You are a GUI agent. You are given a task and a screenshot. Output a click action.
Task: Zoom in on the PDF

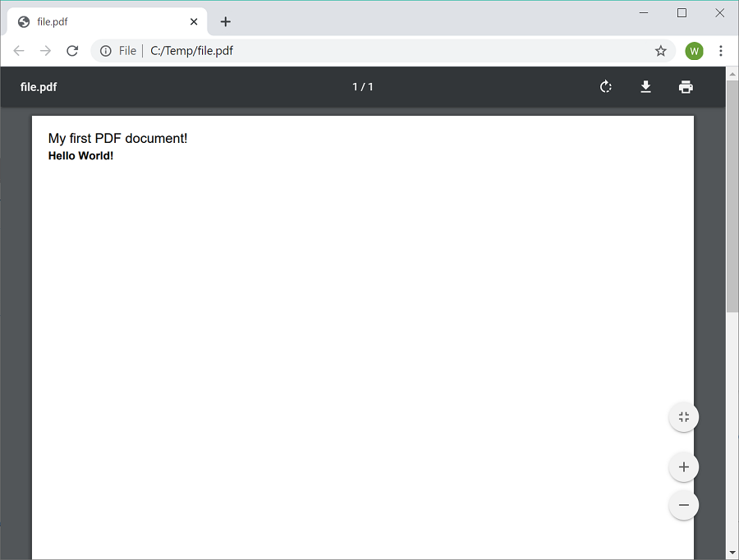683,468
